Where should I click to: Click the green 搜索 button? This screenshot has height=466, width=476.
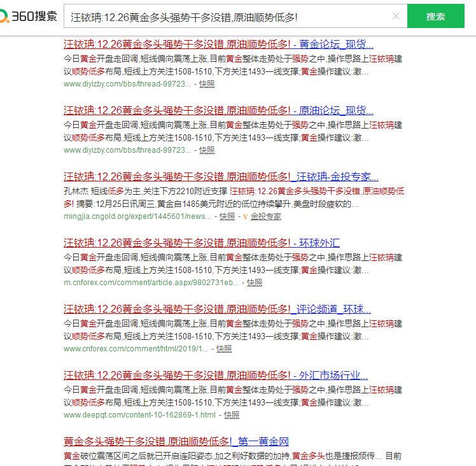436,16
